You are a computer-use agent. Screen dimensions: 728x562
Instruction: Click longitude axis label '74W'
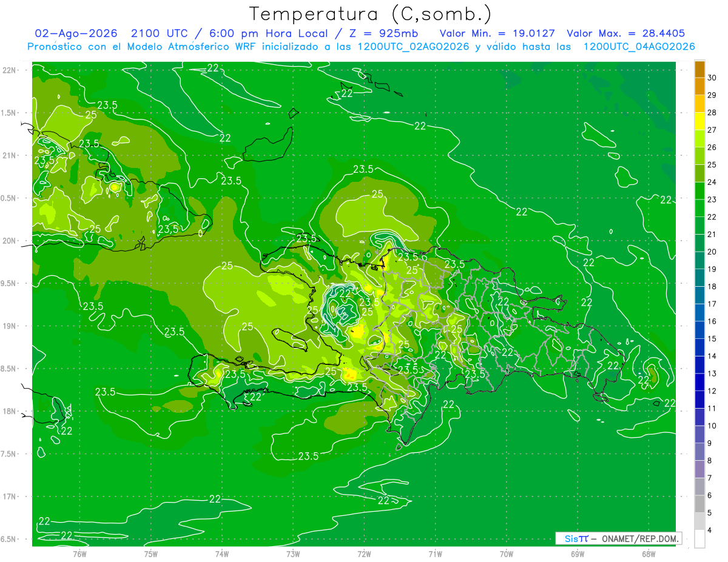[221, 554]
